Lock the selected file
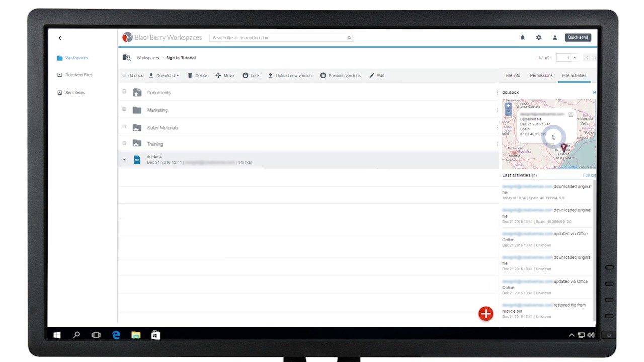 251,76
